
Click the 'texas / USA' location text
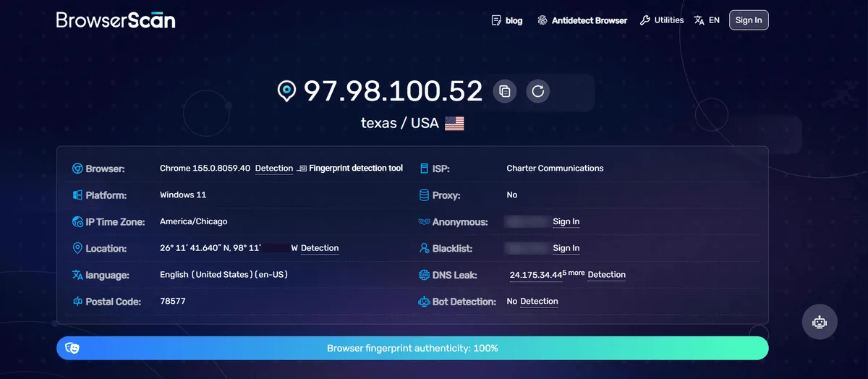pos(400,123)
